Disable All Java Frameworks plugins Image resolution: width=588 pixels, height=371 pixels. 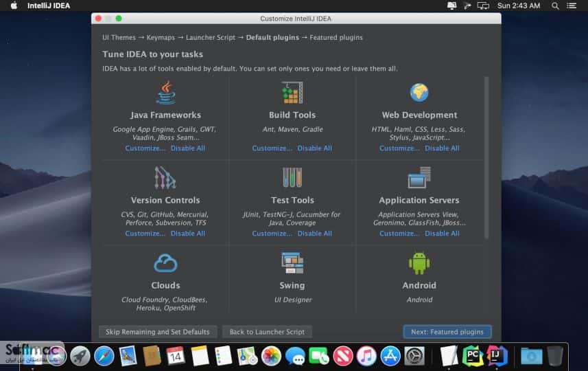[188, 148]
